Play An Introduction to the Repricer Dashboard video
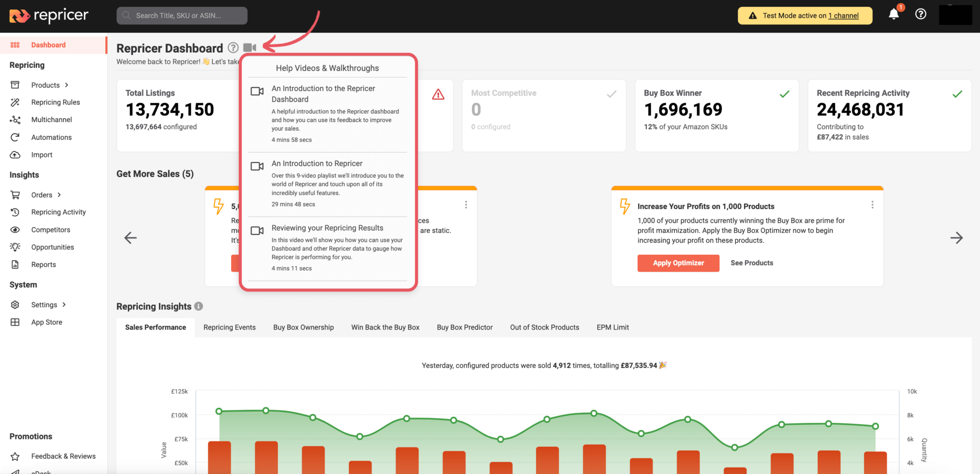Image resolution: width=980 pixels, height=474 pixels. coord(328,114)
